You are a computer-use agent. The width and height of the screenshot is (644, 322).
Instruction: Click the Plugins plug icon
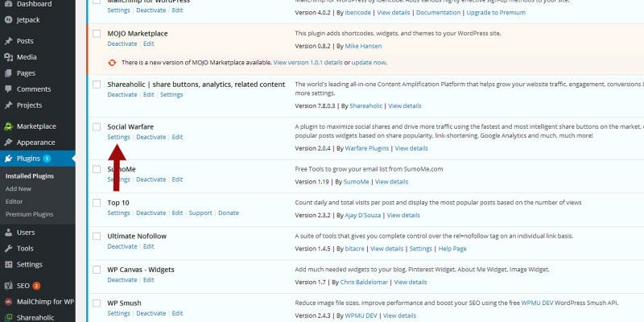[x=8, y=159]
